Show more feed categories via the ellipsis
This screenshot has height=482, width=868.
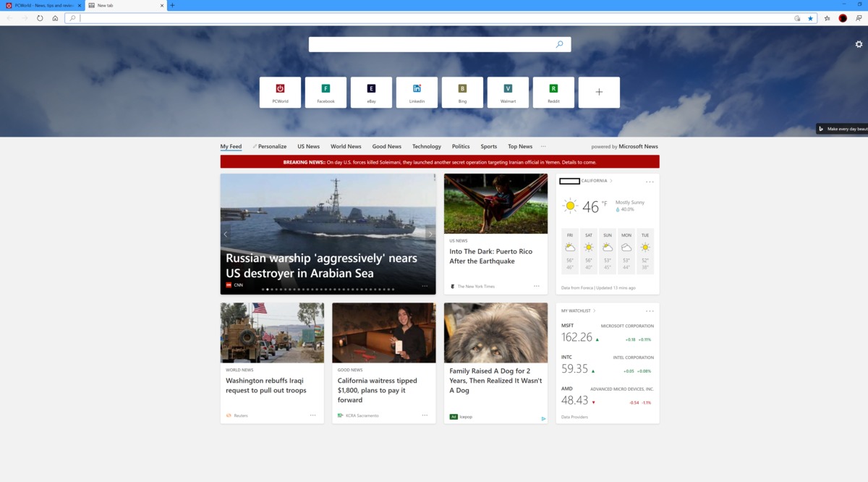pyautogui.click(x=543, y=146)
